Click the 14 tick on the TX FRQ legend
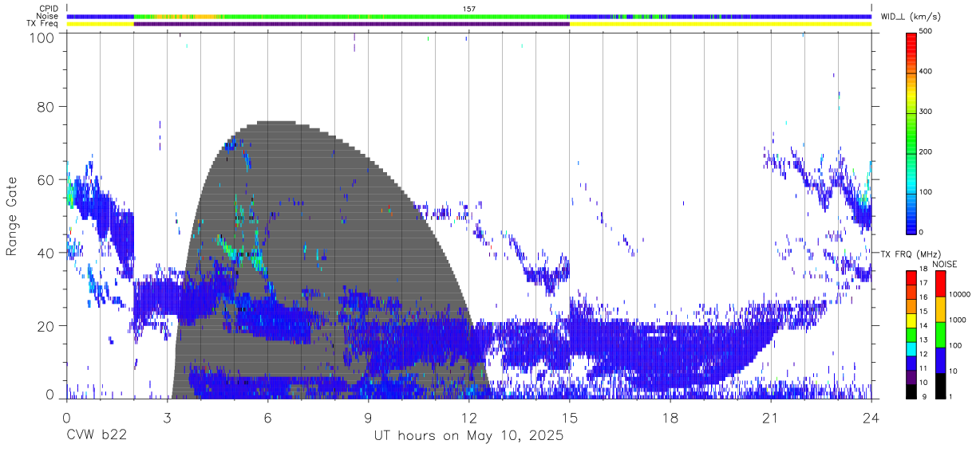 coord(923,325)
